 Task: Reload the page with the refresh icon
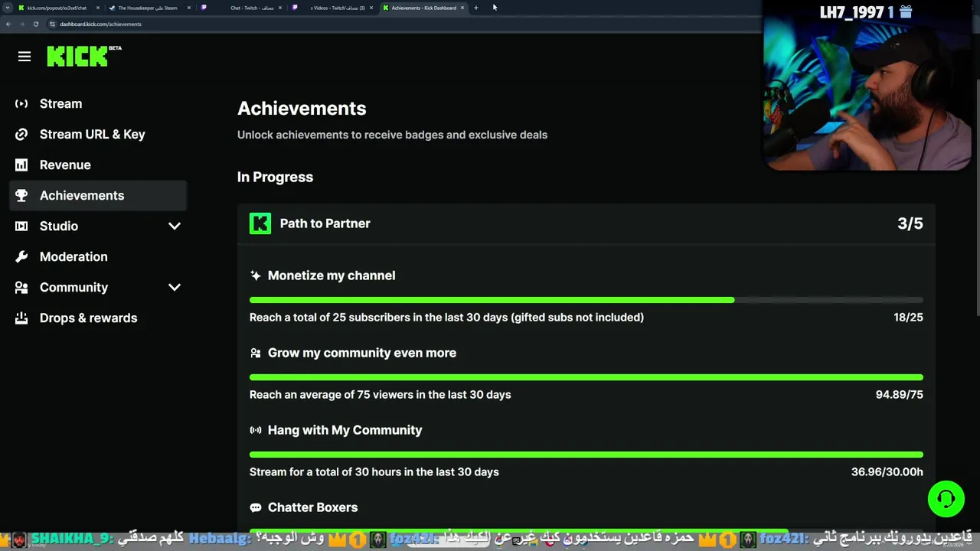pos(35,24)
